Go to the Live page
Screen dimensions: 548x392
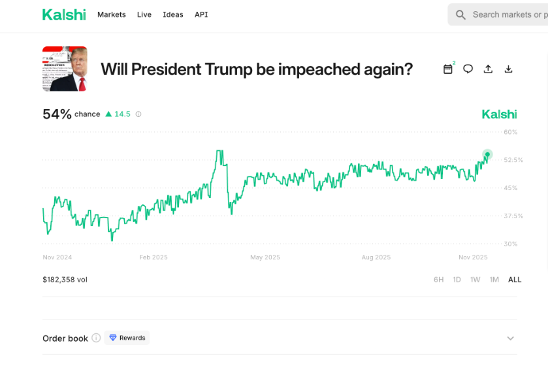click(144, 14)
